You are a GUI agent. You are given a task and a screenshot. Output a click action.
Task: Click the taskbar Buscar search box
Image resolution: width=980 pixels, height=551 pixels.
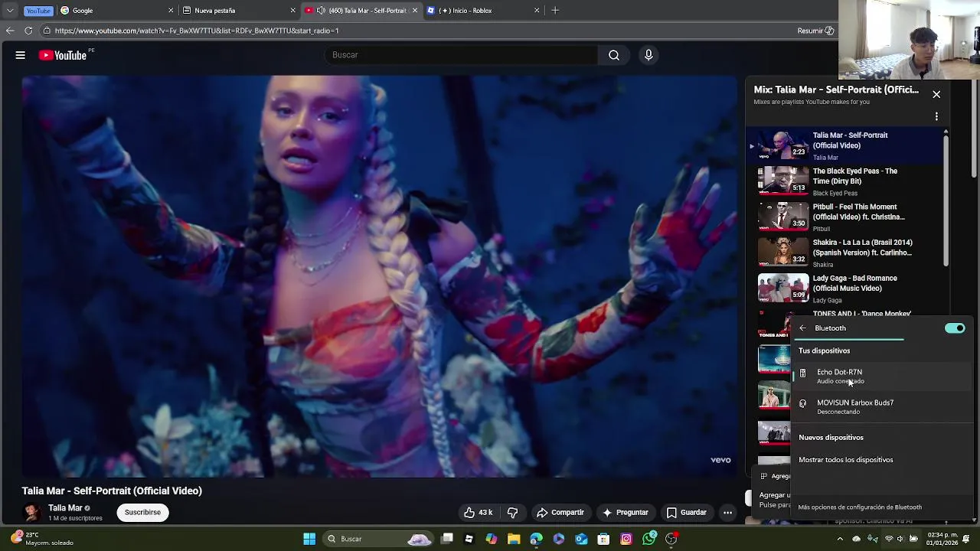[379, 539]
